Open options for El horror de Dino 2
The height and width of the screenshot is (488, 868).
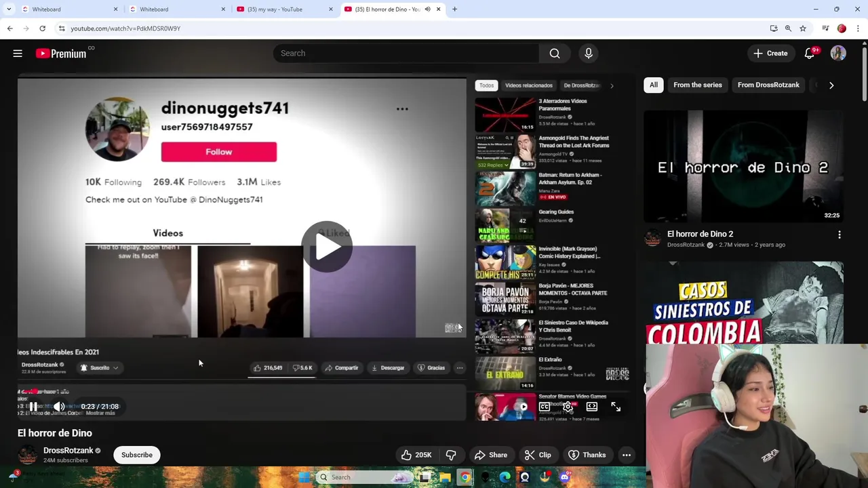click(840, 235)
